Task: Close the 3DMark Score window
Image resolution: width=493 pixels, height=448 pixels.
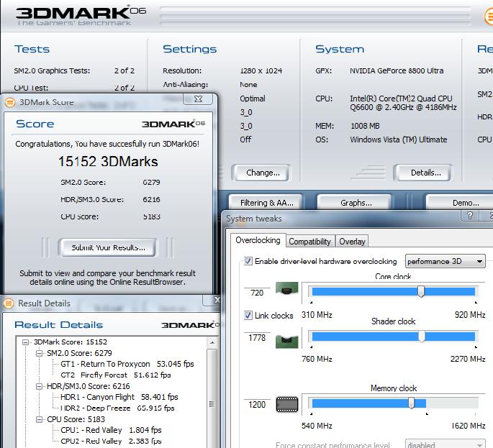Action: (x=198, y=99)
